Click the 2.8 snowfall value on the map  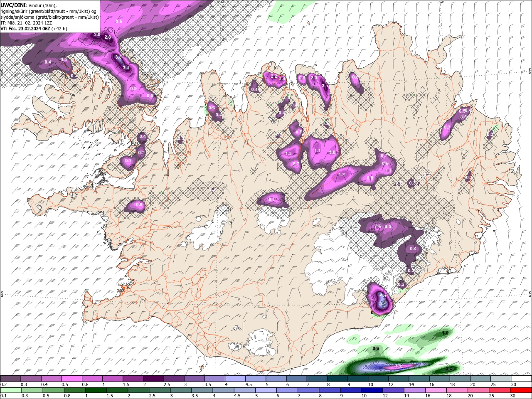108,37
